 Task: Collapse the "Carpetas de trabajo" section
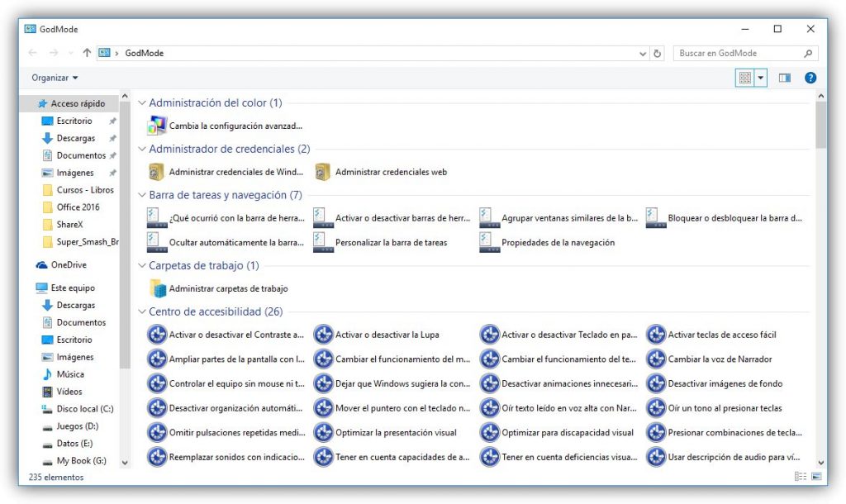click(x=144, y=266)
